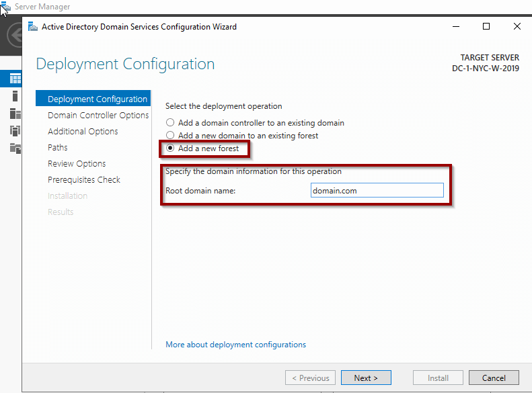Click the Server Manager back arrow button
532x393 pixels.
pyautogui.click(x=15, y=35)
